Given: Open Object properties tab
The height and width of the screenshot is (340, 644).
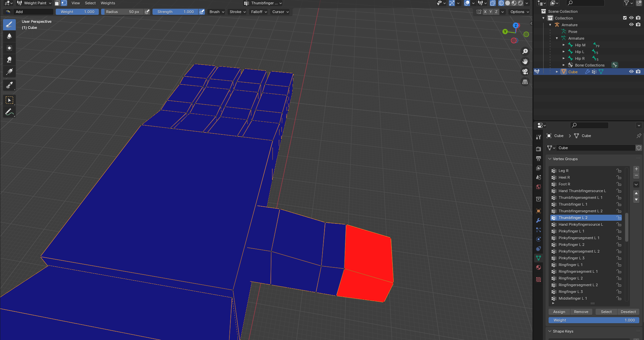Looking at the screenshot, I should [539, 211].
